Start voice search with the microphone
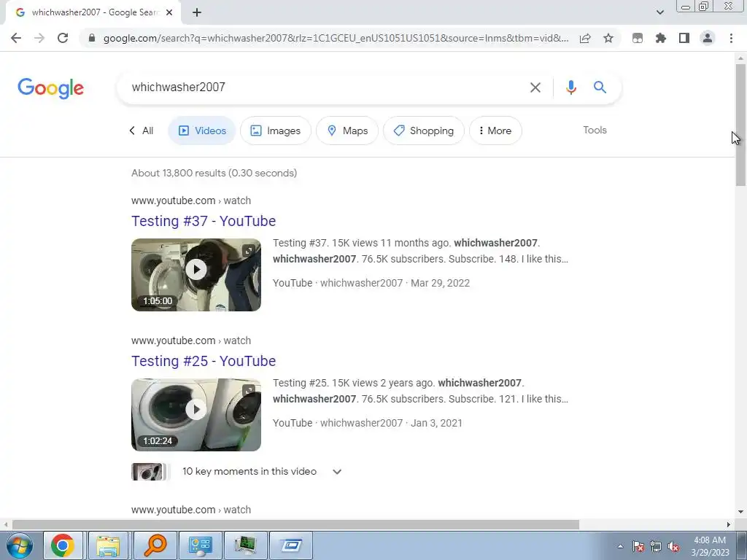Image resolution: width=747 pixels, height=560 pixels. [x=570, y=87]
